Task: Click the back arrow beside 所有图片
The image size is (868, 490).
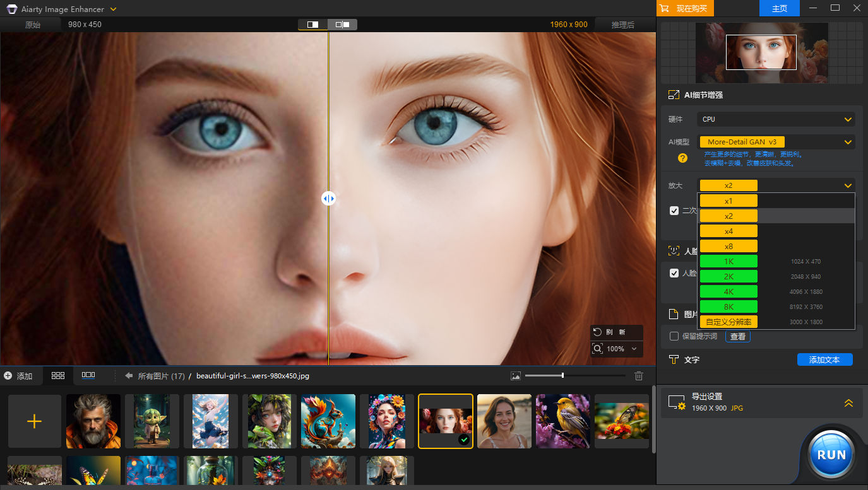Action: point(129,376)
